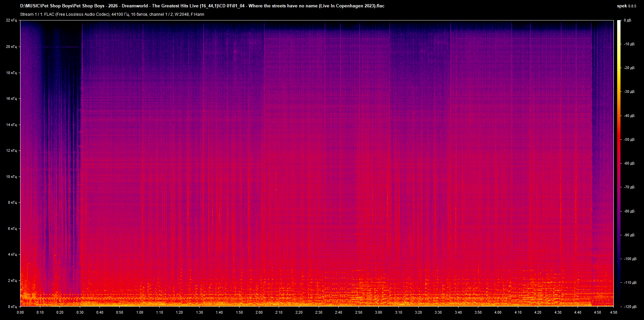The width and height of the screenshot is (644, 320).
Task: Click the 4:58 end-time label
Action: 614,312
